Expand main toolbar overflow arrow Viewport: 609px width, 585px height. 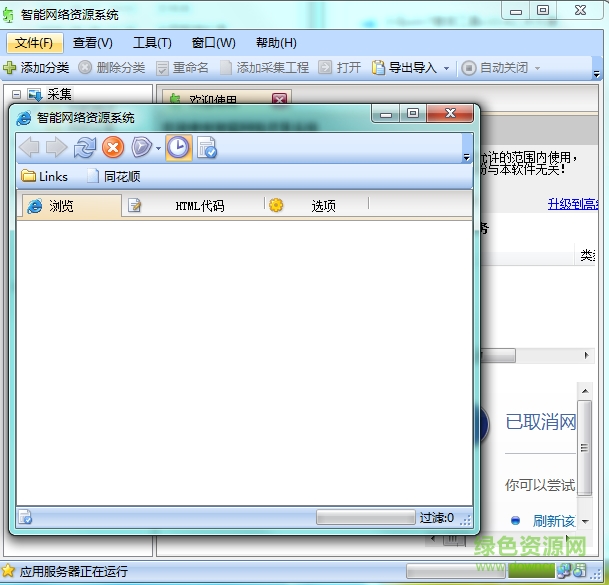pyautogui.click(x=597, y=73)
